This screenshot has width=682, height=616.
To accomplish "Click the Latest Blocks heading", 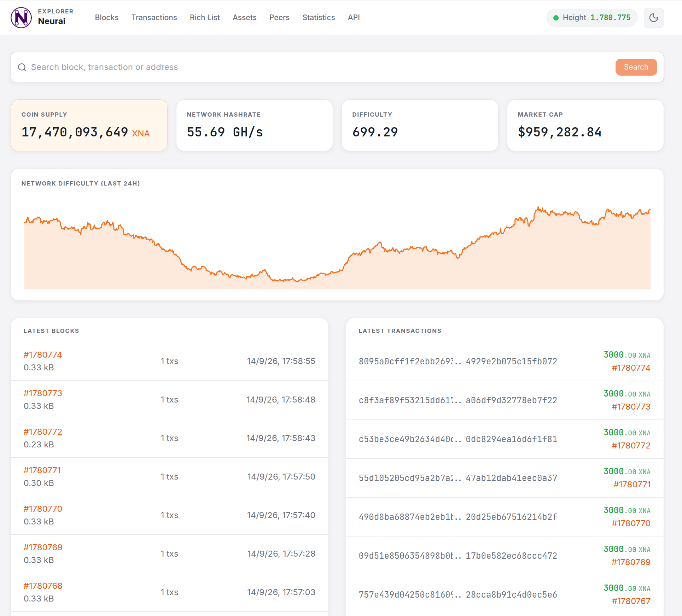I will coord(51,331).
